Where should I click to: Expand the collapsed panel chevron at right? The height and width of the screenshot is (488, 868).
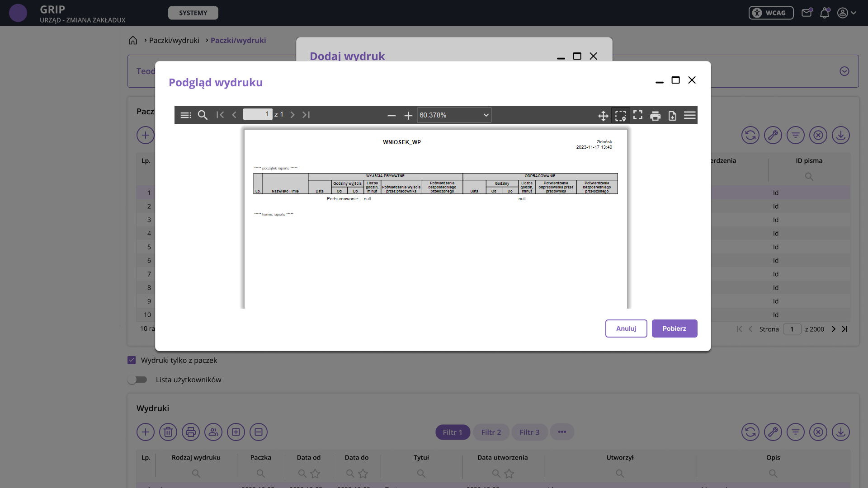(x=844, y=71)
